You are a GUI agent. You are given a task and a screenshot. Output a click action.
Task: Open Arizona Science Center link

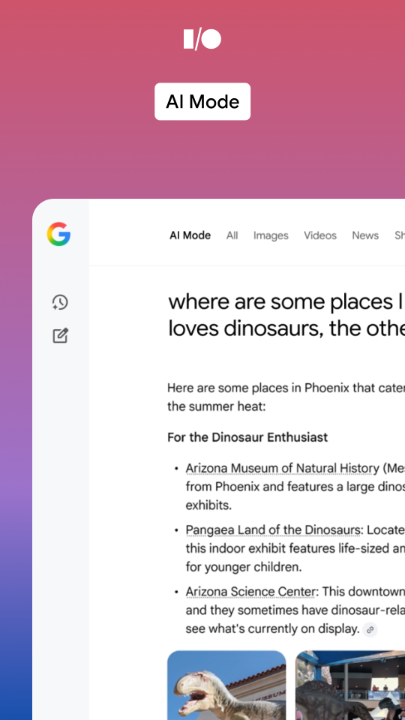[250, 592]
